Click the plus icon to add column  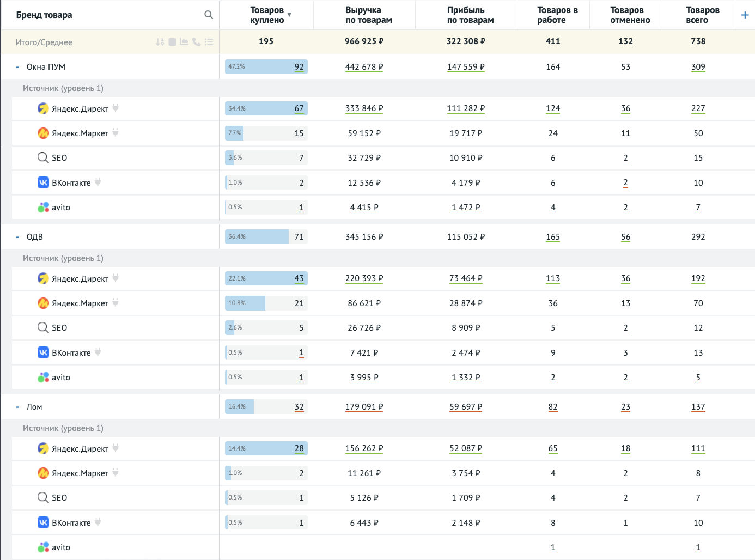pos(745,15)
